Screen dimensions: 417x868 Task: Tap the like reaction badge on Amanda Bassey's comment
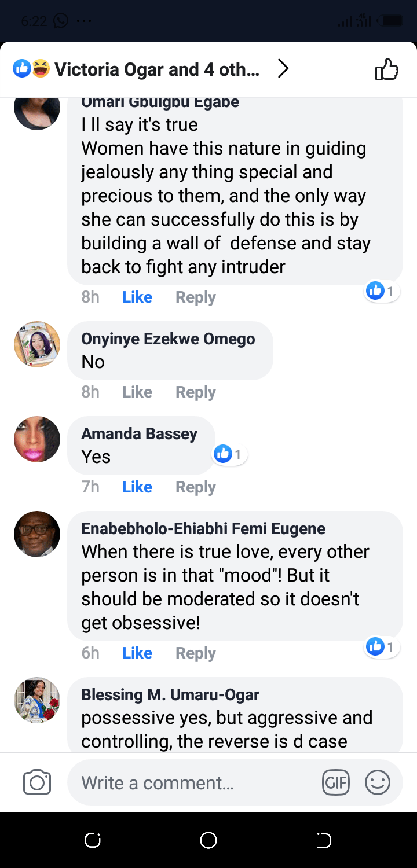[x=230, y=454]
